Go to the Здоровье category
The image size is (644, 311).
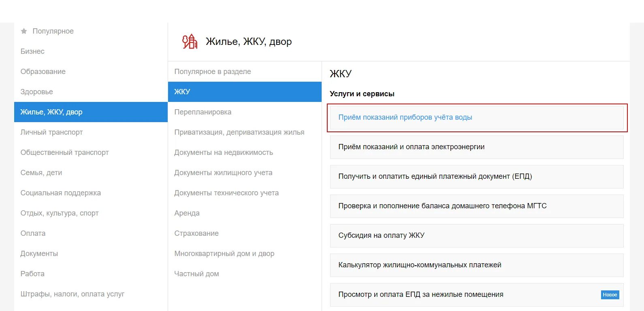(36, 92)
